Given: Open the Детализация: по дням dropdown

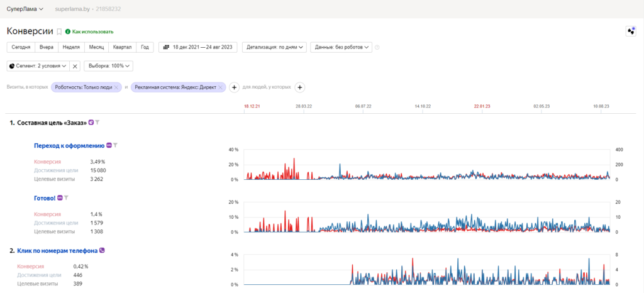Looking at the screenshot, I should click(275, 47).
